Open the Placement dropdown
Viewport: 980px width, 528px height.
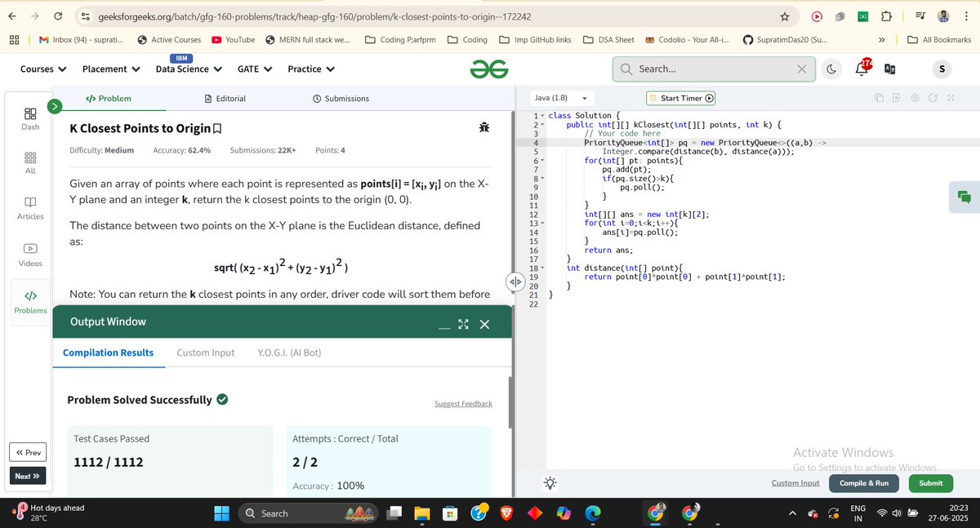(x=111, y=69)
